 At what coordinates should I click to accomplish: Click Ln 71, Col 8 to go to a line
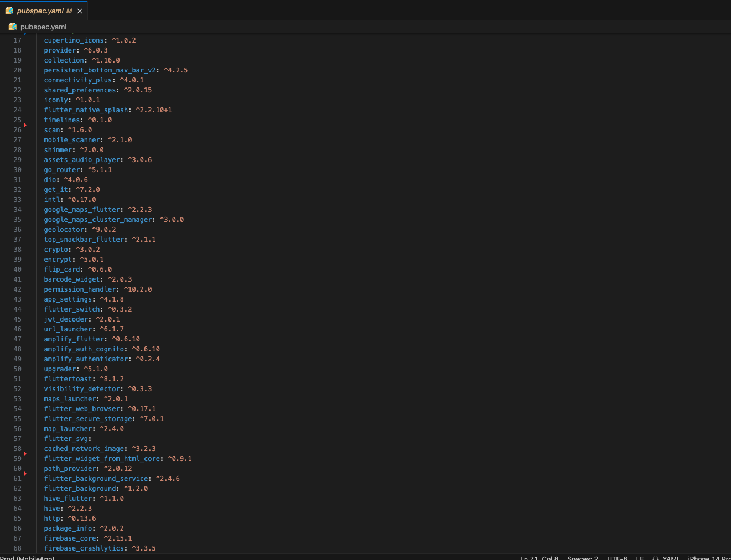[x=540, y=558]
